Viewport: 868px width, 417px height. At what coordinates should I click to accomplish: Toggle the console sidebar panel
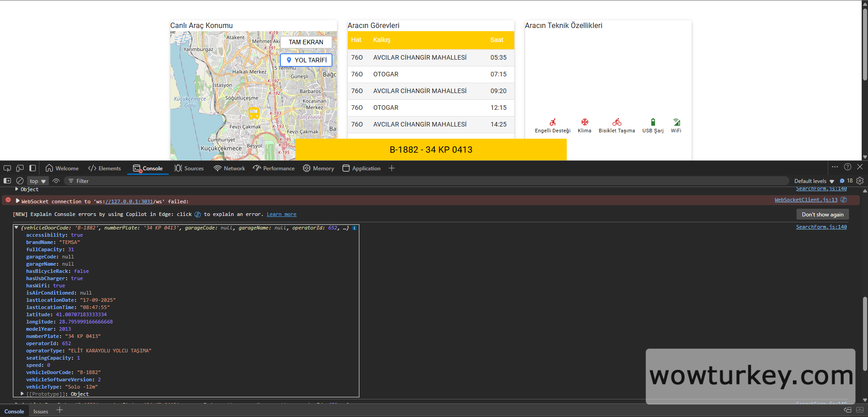coord(7,181)
